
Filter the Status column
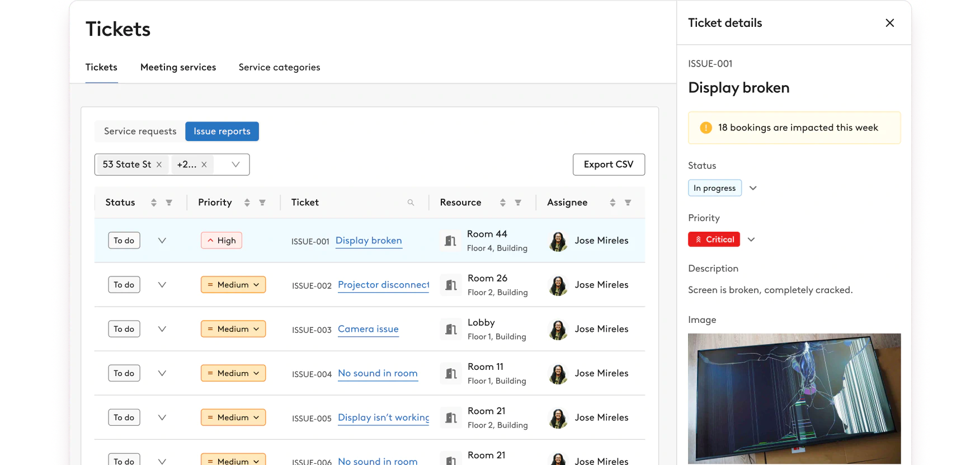click(169, 203)
